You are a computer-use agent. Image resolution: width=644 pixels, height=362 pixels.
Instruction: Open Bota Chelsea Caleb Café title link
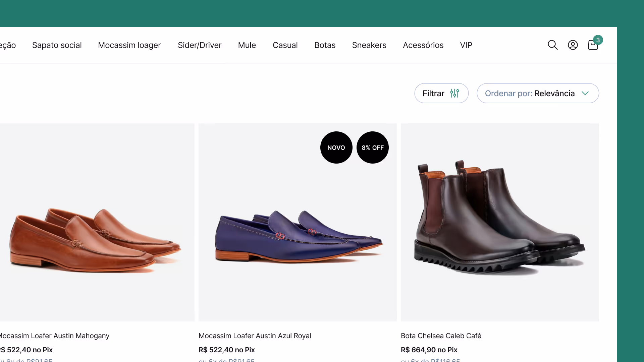441,336
